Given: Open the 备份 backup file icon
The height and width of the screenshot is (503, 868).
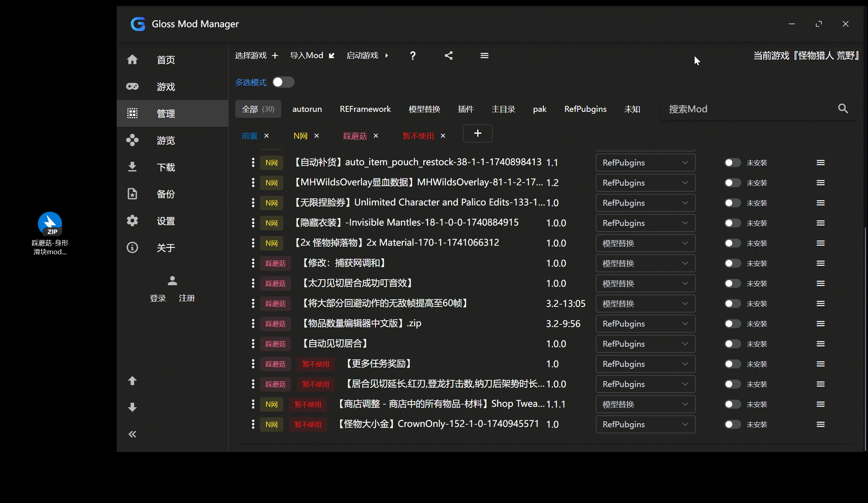Looking at the screenshot, I should pyautogui.click(x=132, y=194).
